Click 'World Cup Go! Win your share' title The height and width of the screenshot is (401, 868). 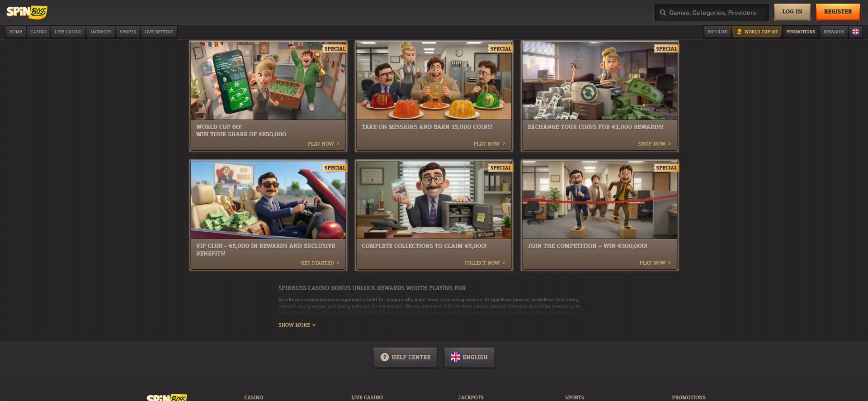(241, 131)
